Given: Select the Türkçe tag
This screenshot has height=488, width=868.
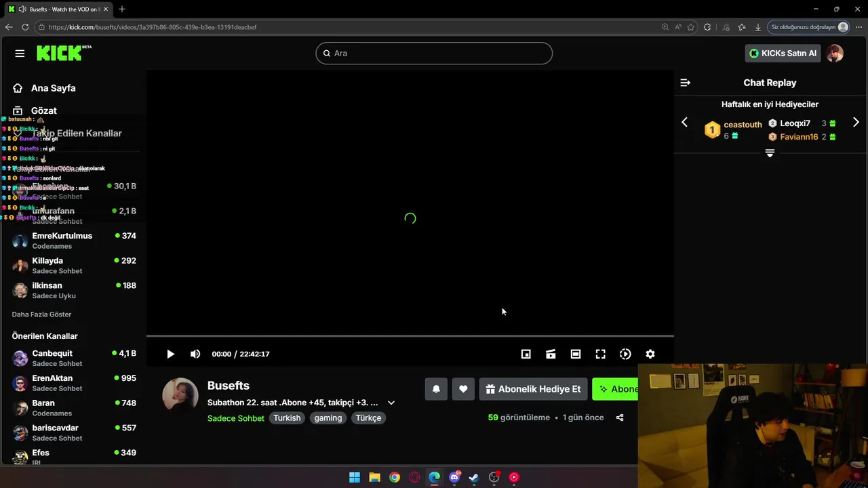Looking at the screenshot, I should click(x=369, y=418).
